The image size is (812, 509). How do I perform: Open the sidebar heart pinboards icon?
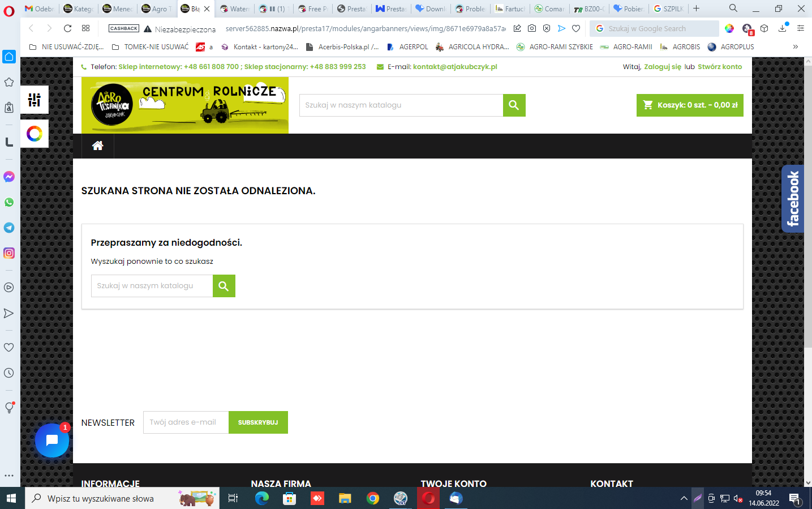[x=9, y=347]
